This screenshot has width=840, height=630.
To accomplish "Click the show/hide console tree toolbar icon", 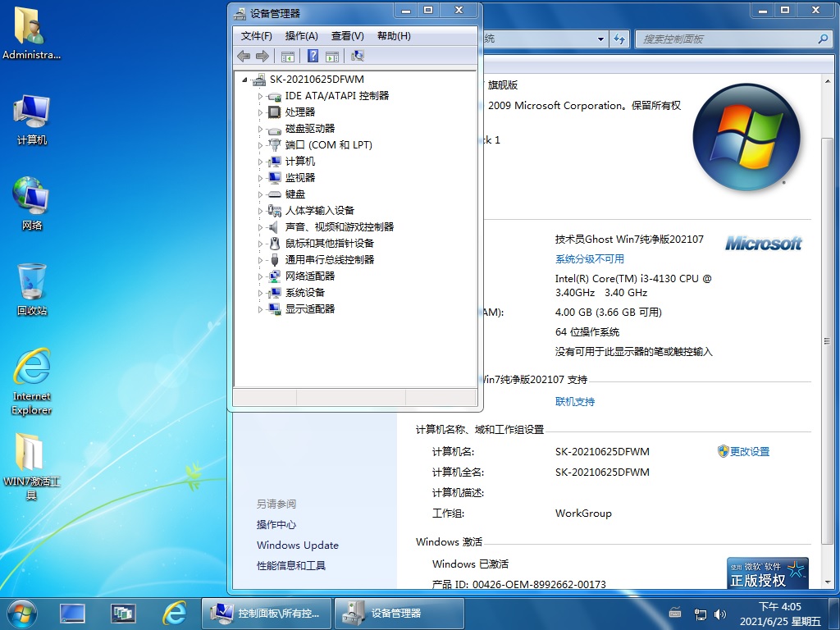I will [x=288, y=56].
